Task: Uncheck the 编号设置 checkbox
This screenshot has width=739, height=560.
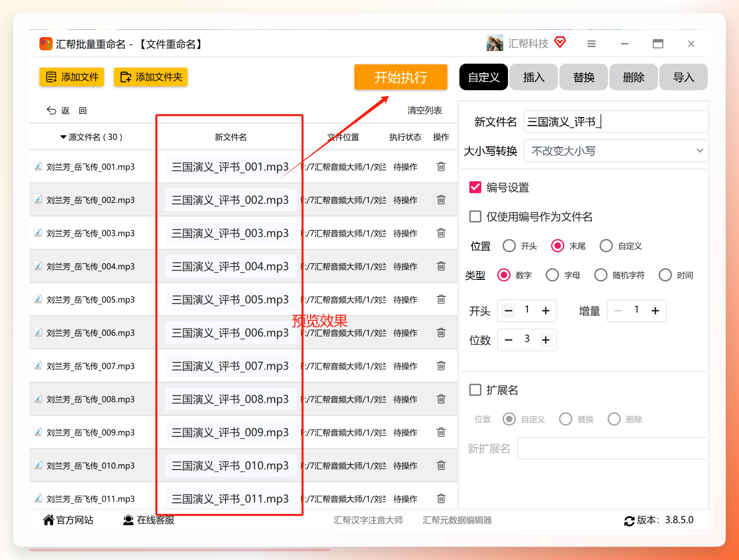Action: pos(475,187)
